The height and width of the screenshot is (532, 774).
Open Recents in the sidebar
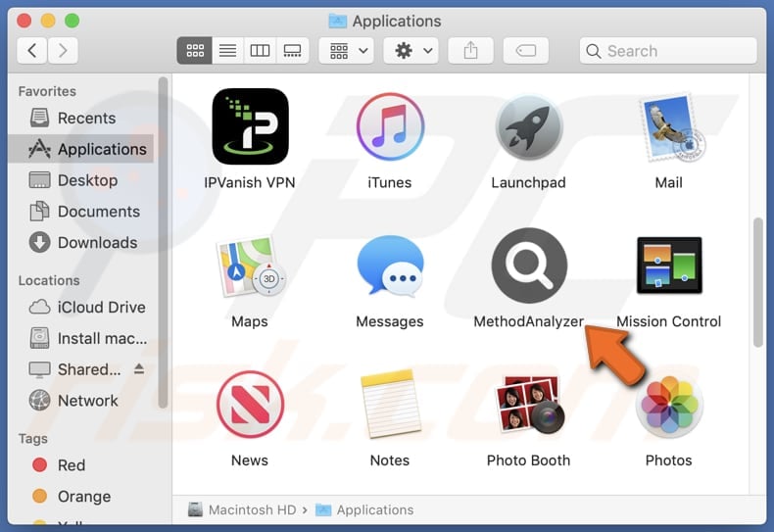click(82, 118)
